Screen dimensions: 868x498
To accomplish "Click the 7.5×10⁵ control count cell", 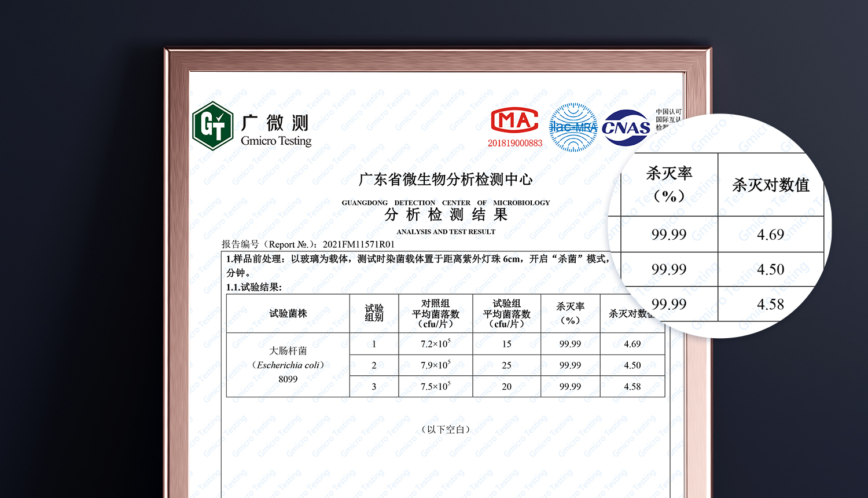I will tap(435, 386).
